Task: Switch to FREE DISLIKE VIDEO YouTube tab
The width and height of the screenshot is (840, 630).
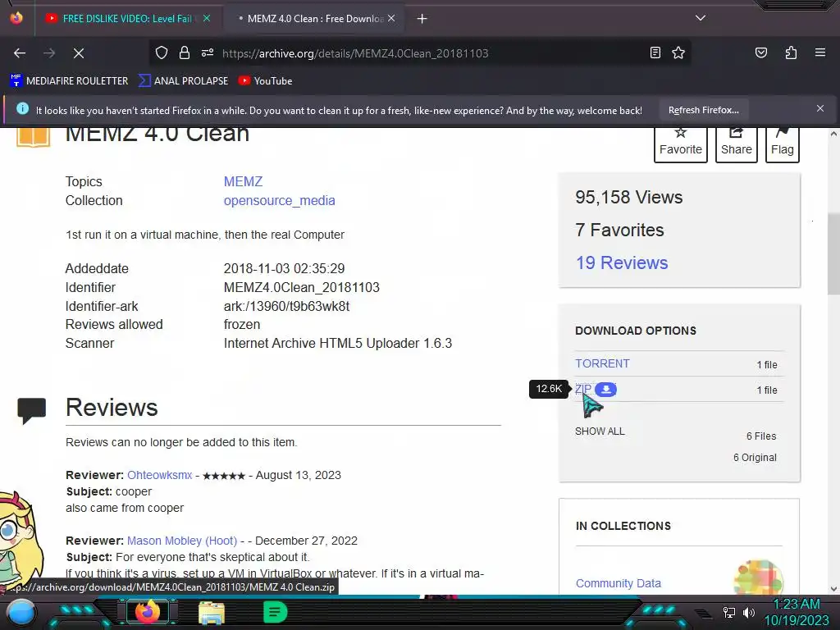Action: click(x=127, y=19)
